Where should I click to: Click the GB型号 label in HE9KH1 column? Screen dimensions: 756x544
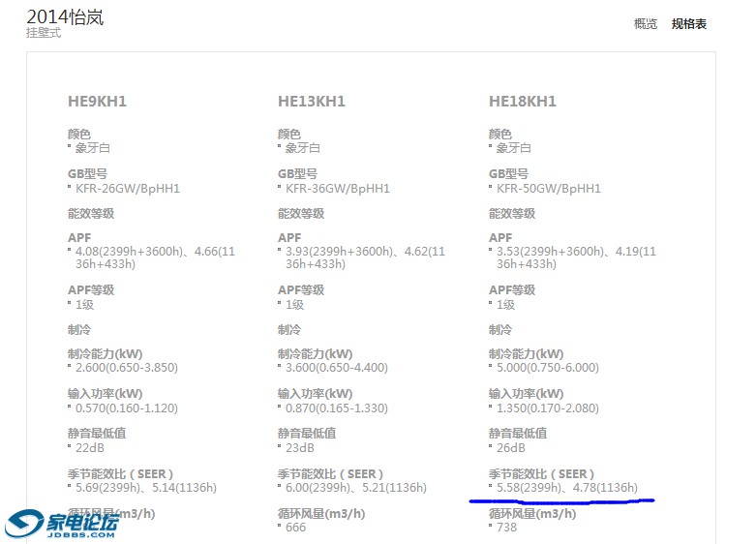pyautogui.click(x=87, y=173)
